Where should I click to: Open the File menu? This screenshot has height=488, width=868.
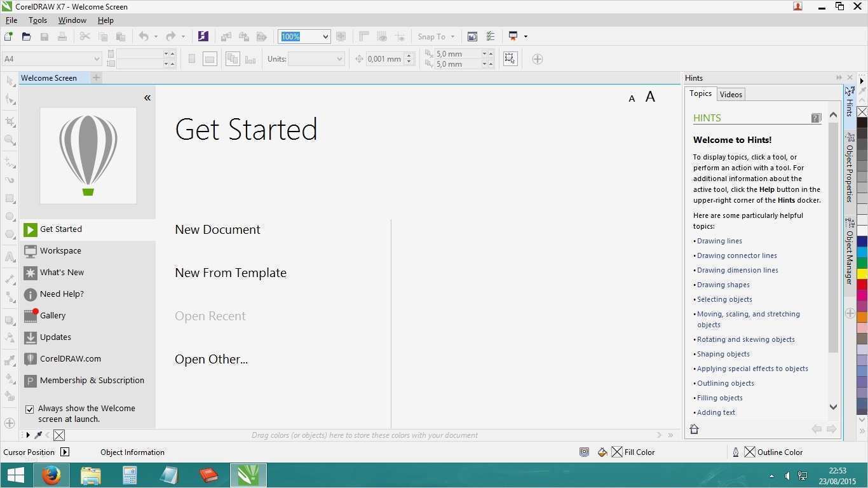coord(11,20)
